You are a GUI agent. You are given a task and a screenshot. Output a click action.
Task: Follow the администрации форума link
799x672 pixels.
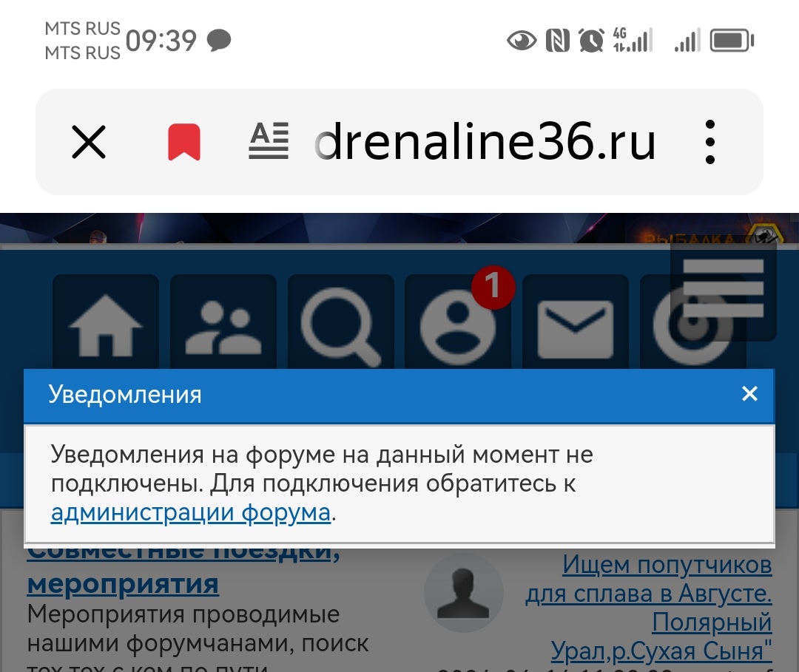pyautogui.click(x=191, y=512)
